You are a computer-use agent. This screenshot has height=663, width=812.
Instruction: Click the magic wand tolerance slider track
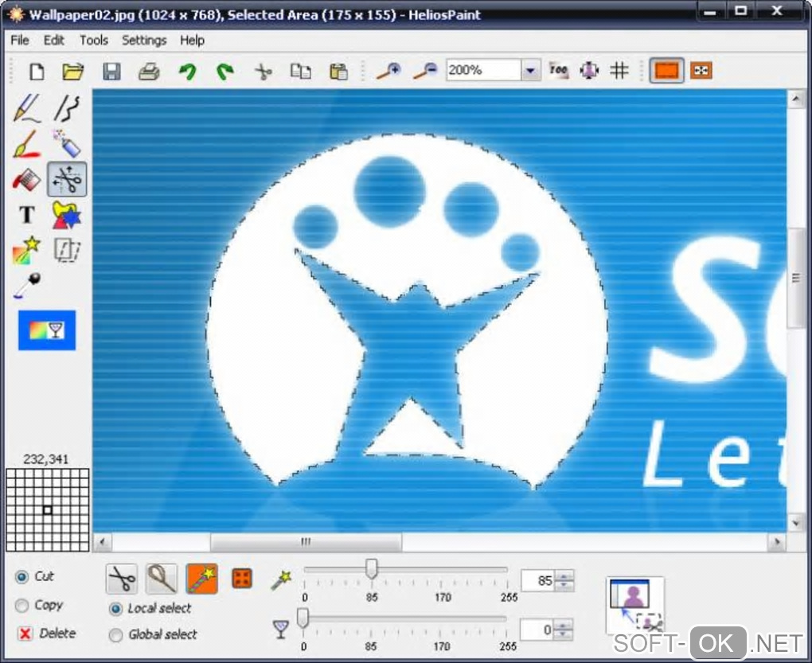click(x=406, y=570)
